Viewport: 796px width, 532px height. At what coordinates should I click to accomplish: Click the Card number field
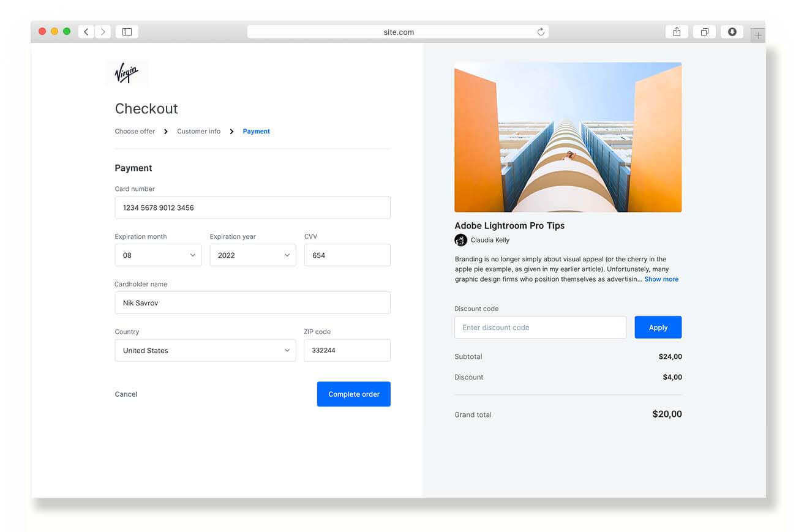click(252, 208)
